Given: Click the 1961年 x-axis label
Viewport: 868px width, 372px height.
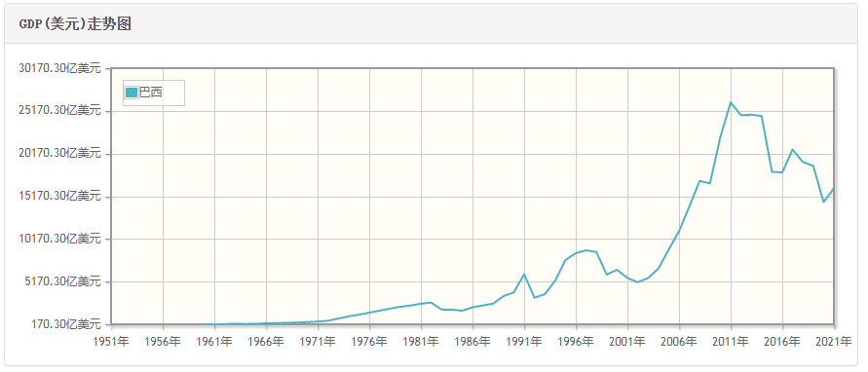Looking at the screenshot, I should [x=214, y=342].
